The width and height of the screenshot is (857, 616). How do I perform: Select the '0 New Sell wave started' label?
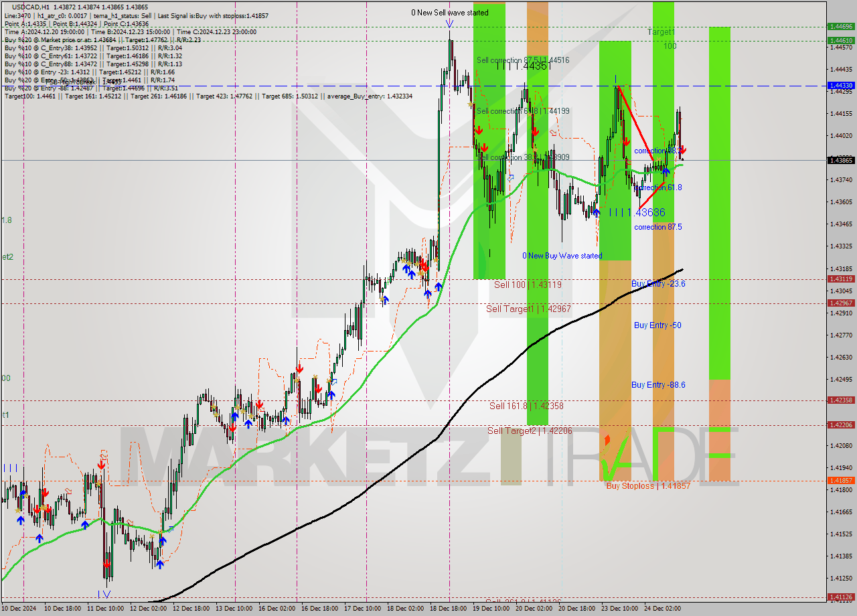[x=449, y=13]
